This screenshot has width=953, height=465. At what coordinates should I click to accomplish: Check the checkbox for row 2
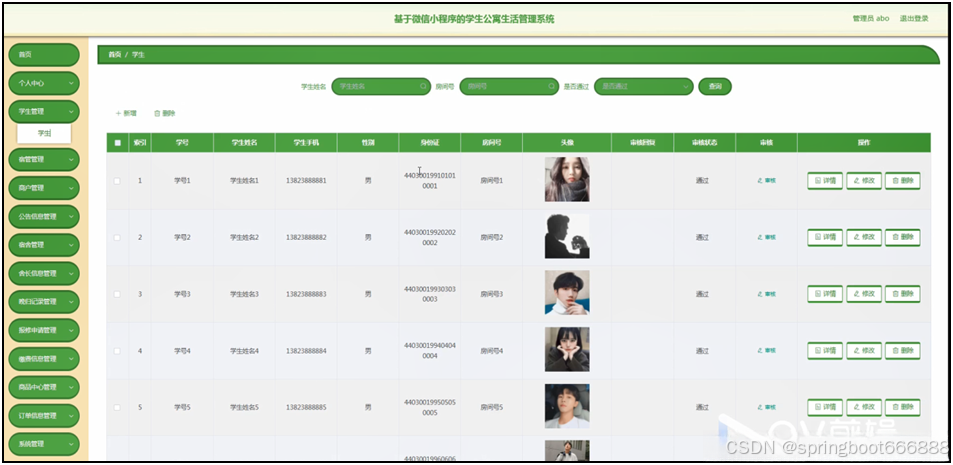[x=117, y=238]
